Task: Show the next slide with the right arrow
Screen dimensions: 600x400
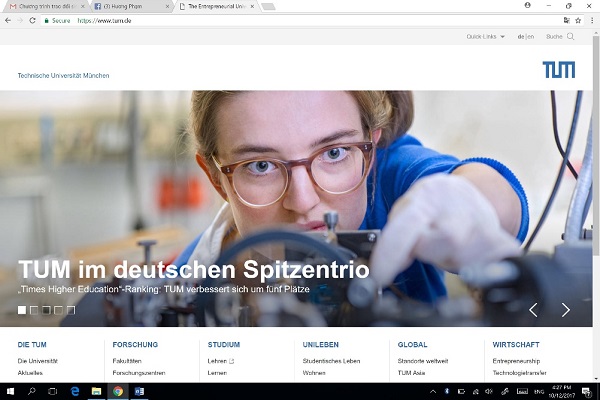Action: (x=565, y=310)
